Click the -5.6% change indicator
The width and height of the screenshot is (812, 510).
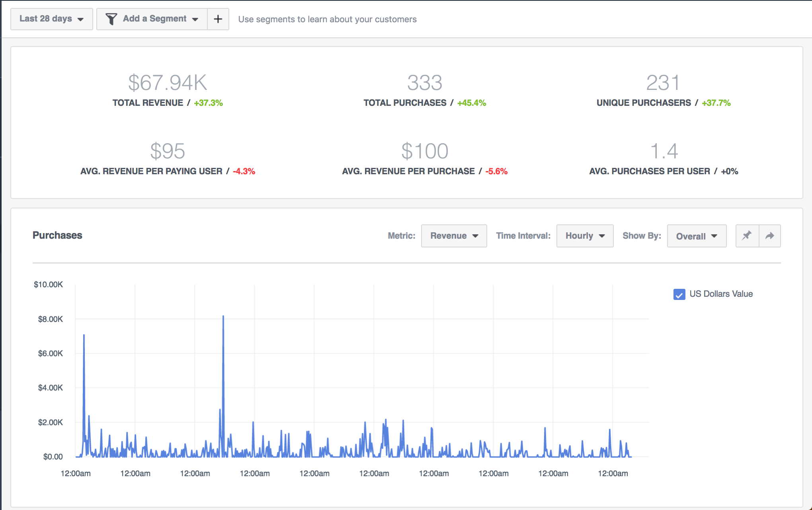(496, 171)
